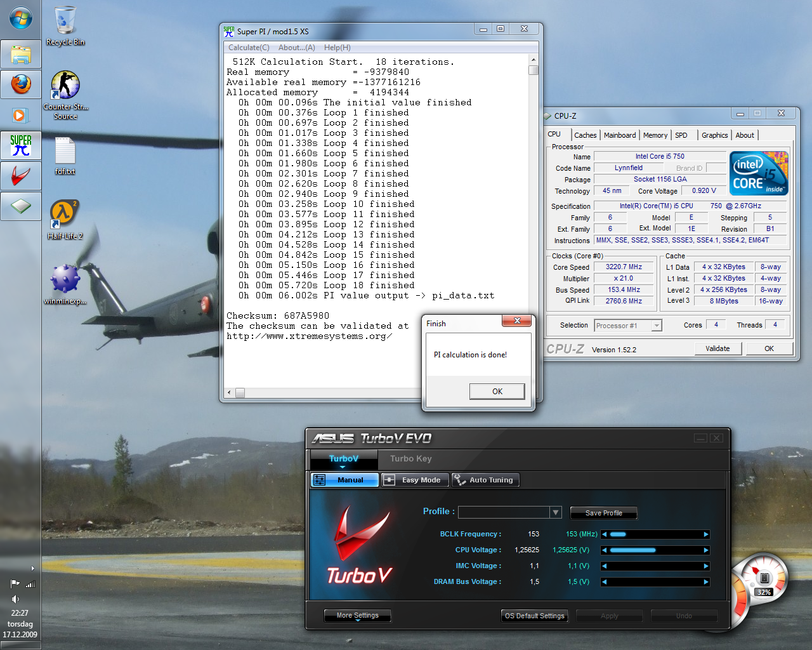
Task: Open About...(A) menu in Super PI
Action: (297, 48)
